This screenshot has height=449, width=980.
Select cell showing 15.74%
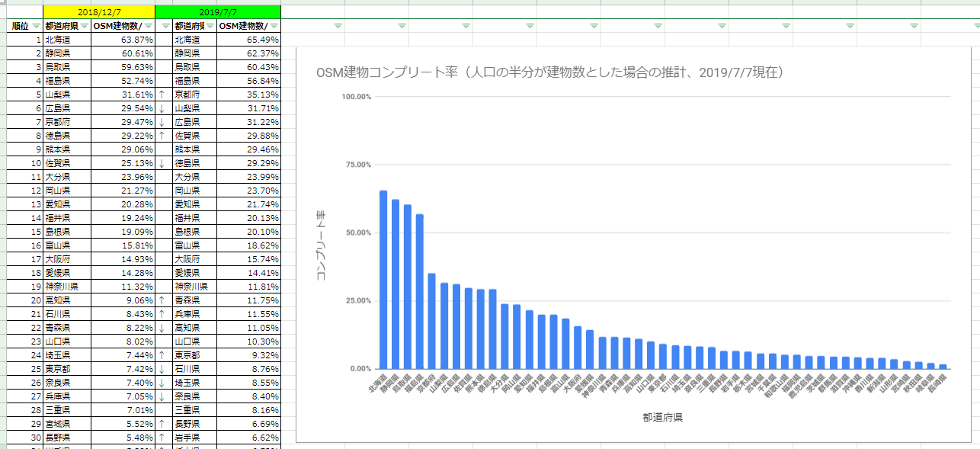click(x=248, y=259)
